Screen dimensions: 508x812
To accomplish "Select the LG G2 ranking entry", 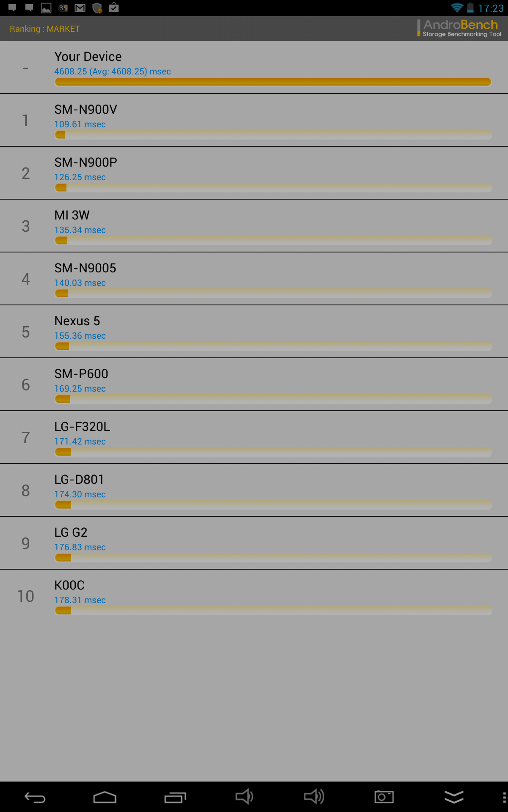I will [254, 543].
